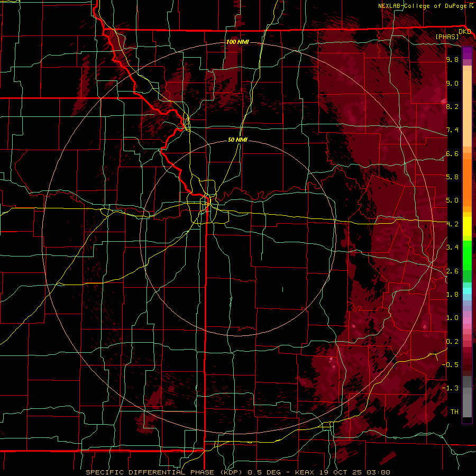Click the cyan band on the color bar

click(x=467, y=290)
